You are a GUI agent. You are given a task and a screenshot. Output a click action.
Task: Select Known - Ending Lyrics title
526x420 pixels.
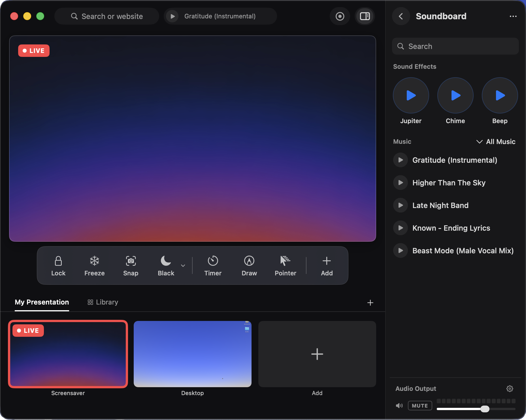tap(451, 228)
